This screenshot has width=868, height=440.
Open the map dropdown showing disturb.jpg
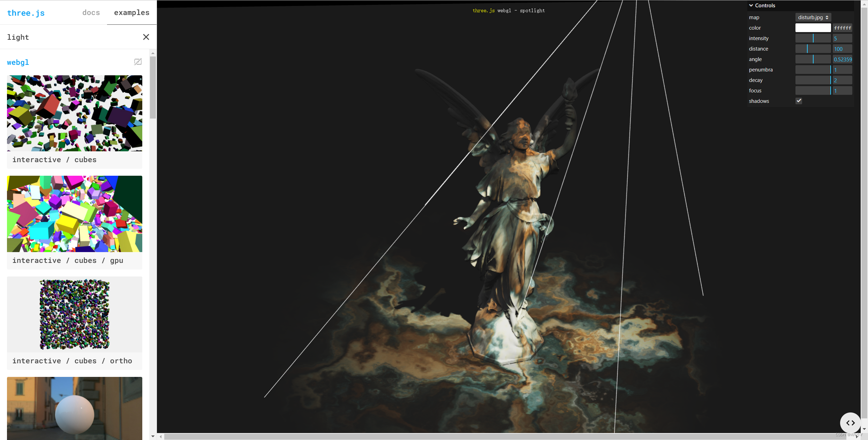[813, 17]
